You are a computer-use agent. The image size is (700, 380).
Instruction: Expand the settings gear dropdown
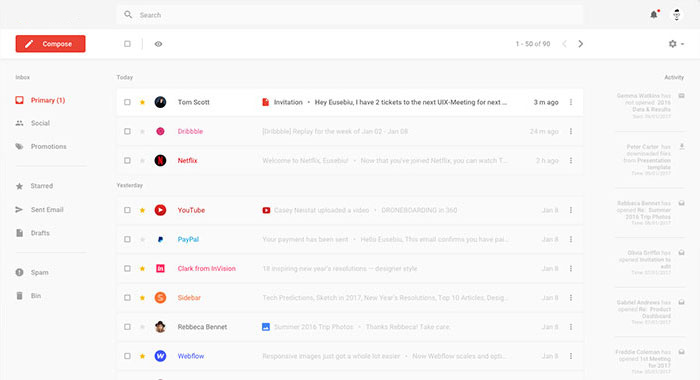(676, 44)
